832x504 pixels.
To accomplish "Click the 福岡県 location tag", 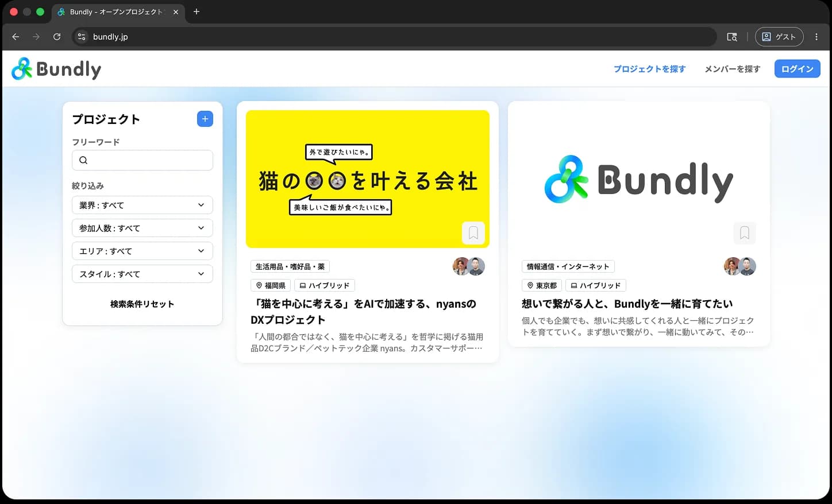I will (x=271, y=285).
